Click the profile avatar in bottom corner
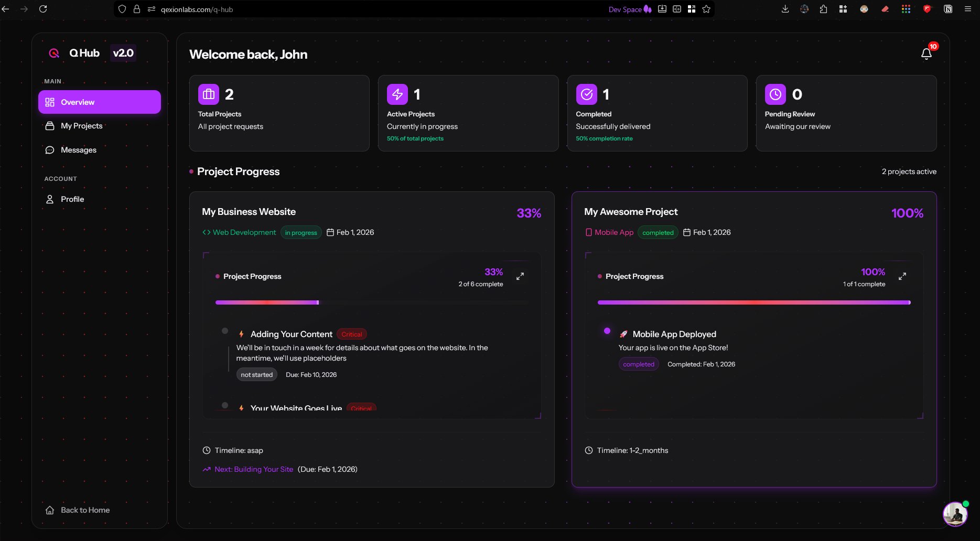 point(955,514)
